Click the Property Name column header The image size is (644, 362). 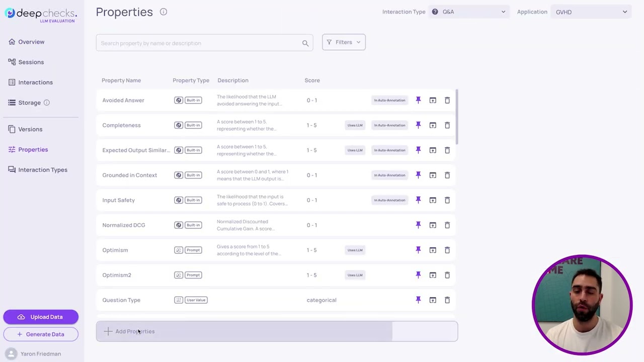(121, 80)
